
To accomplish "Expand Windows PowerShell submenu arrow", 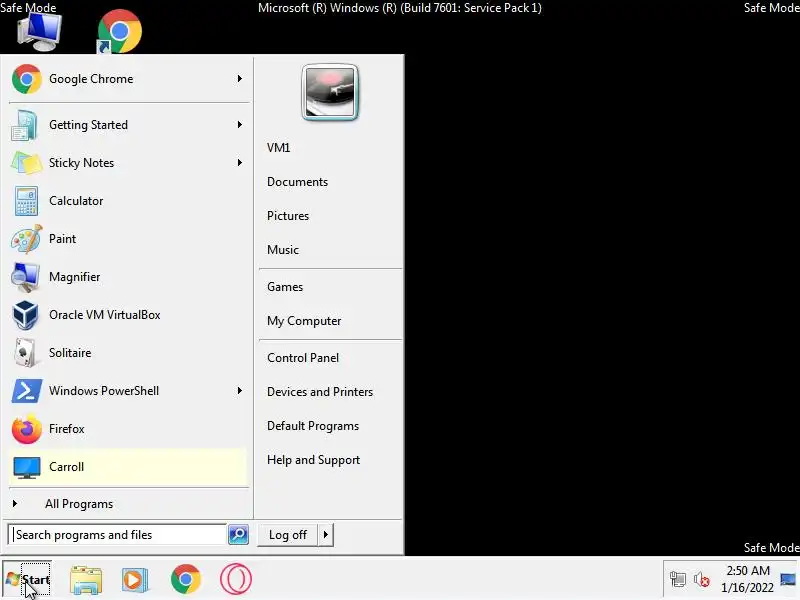I will 239,390.
